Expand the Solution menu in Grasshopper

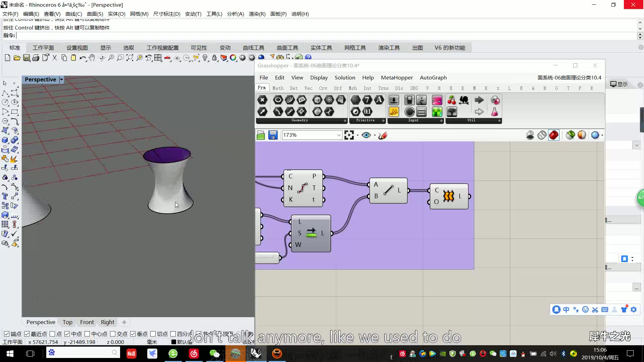344,77
